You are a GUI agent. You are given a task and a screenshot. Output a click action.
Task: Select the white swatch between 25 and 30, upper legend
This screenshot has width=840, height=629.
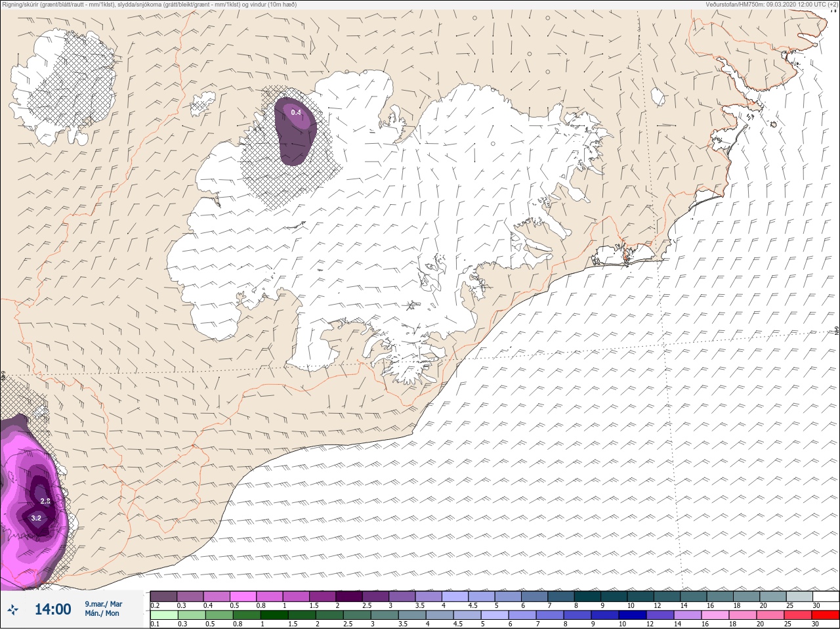coord(826,596)
